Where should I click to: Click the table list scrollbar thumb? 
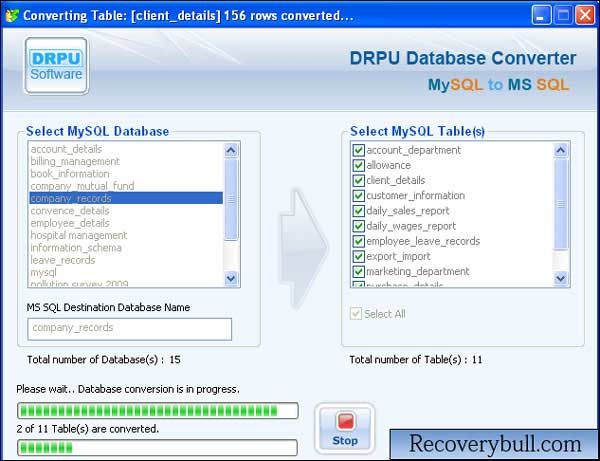(561, 204)
